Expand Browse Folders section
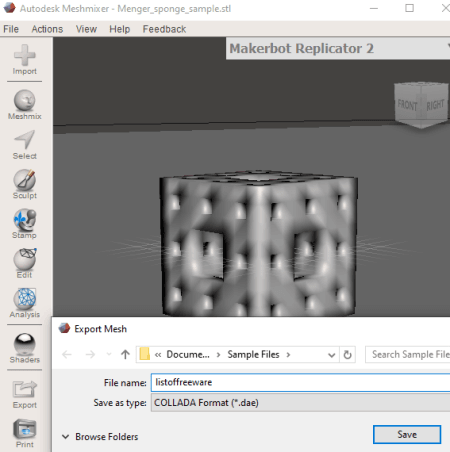The height and width of the screenshot is (452, 450). click(x=100, y=437)
